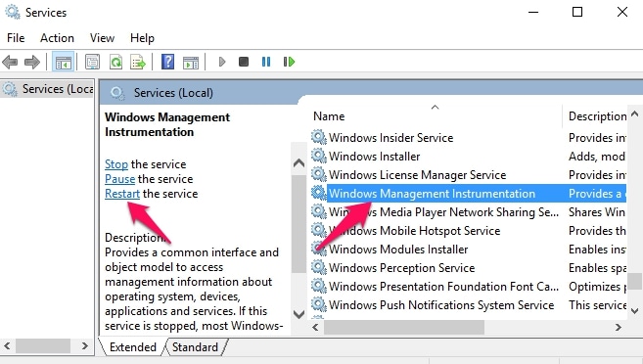Open the View menu
The width and height of the screenshot is (643, 364).
pos(102,38)
